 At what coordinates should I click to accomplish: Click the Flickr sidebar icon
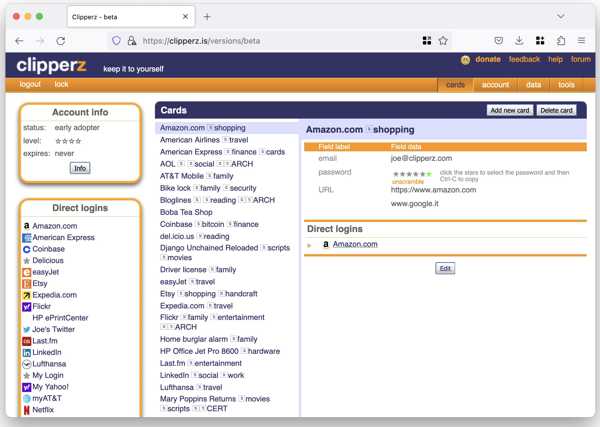(x=26, y=306)
